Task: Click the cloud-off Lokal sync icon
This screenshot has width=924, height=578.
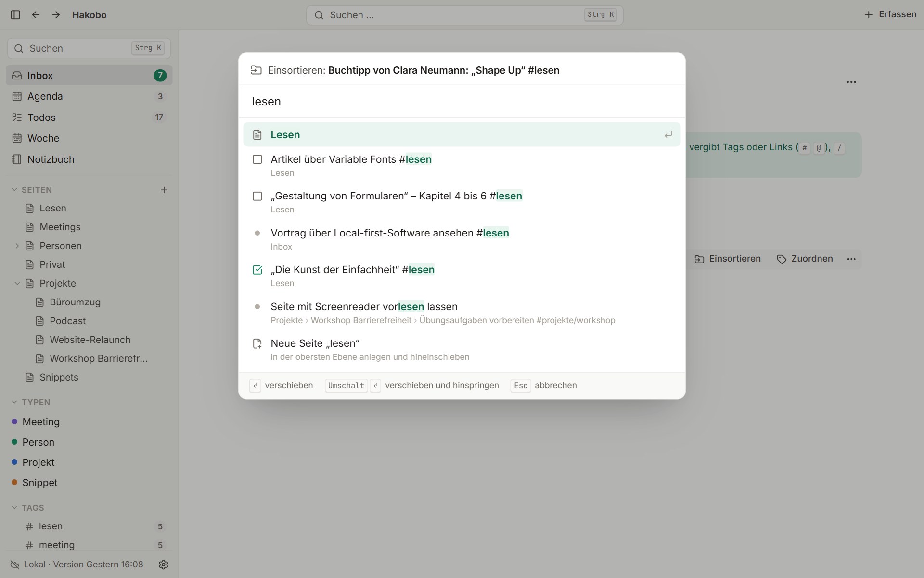Action: (15, 565)
